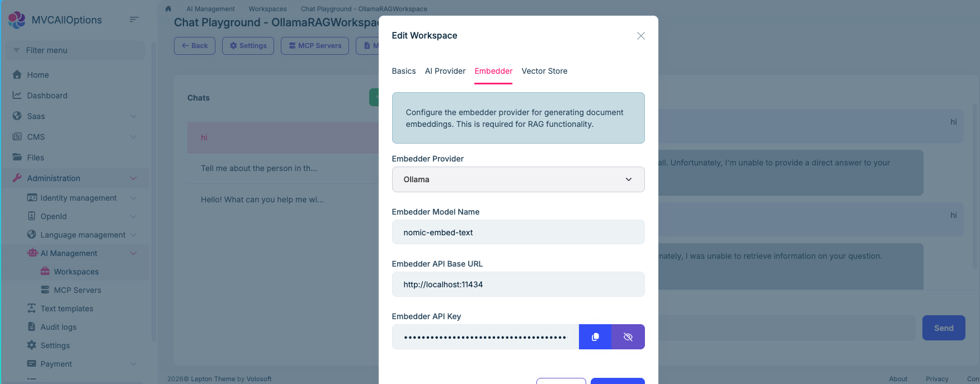Open the Basics tab
This screenshot has height=384, width=980.
click(403, 71)
